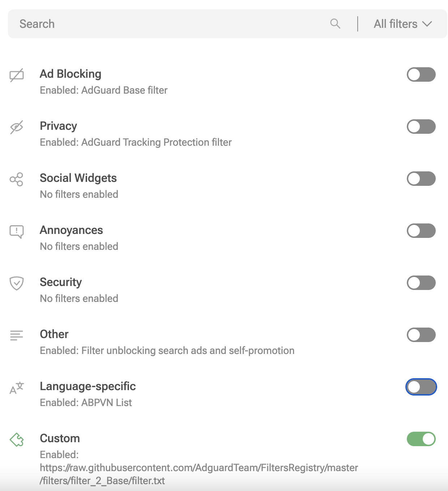Click the green Custom puzzle icon
Image resolution: width=448 pixels, height=491 pixels.
(x=17, y=440)
